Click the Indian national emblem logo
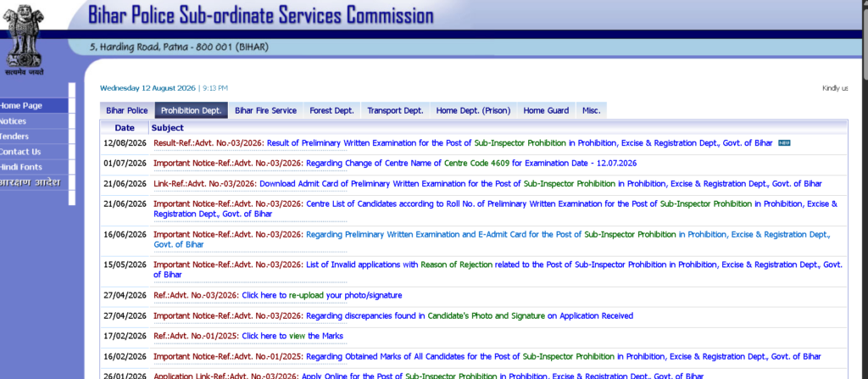The image size is (868, 379). pos(23,40)
